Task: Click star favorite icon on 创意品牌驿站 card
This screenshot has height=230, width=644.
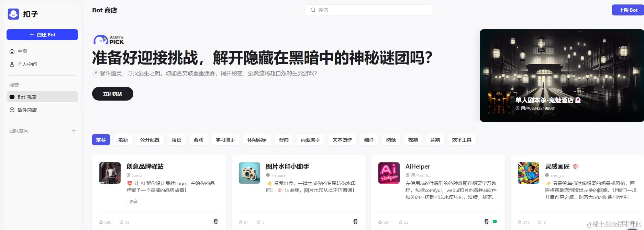Action: [x=121, y=222]
